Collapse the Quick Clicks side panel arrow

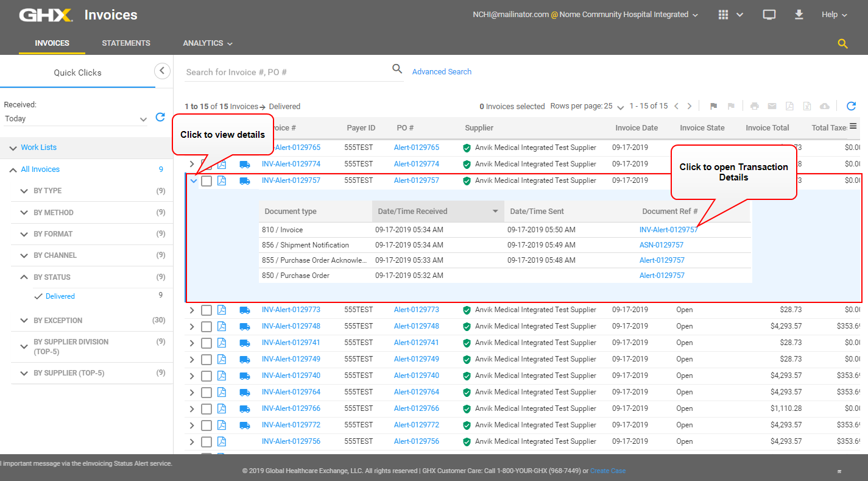click(x=162, y=71)
